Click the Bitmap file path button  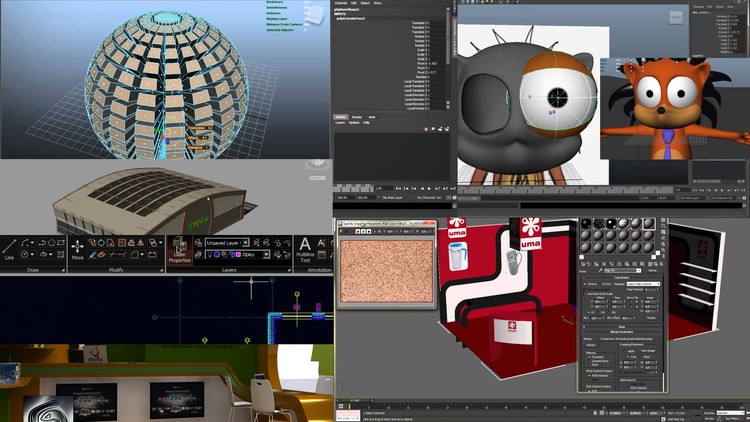(627, 339)
